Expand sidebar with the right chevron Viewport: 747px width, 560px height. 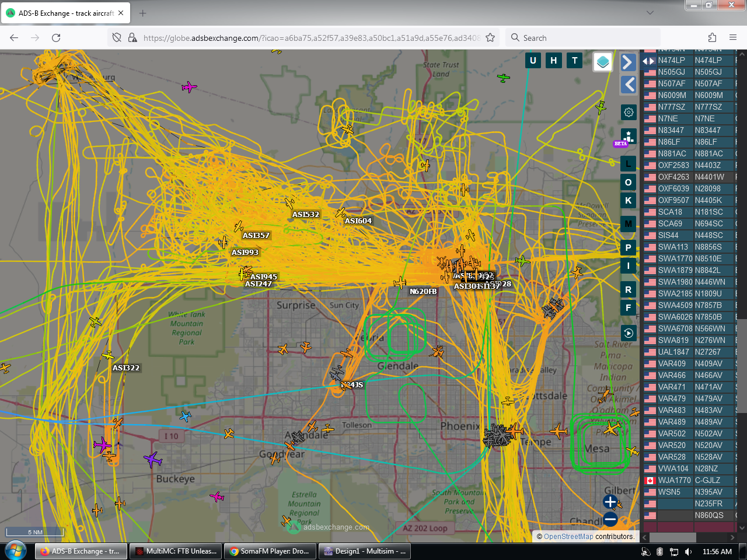tap(628, 62)
